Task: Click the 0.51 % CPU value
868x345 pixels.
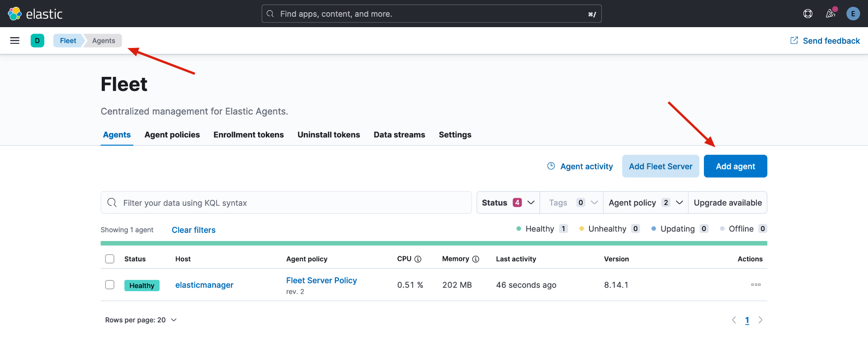Action: tap(410, 285)
